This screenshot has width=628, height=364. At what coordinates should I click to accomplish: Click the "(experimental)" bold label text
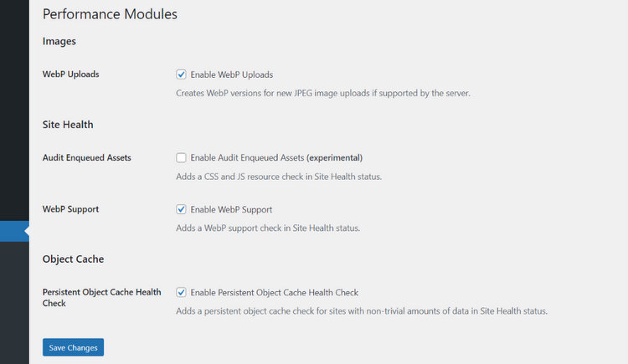[x=334, y=158]
